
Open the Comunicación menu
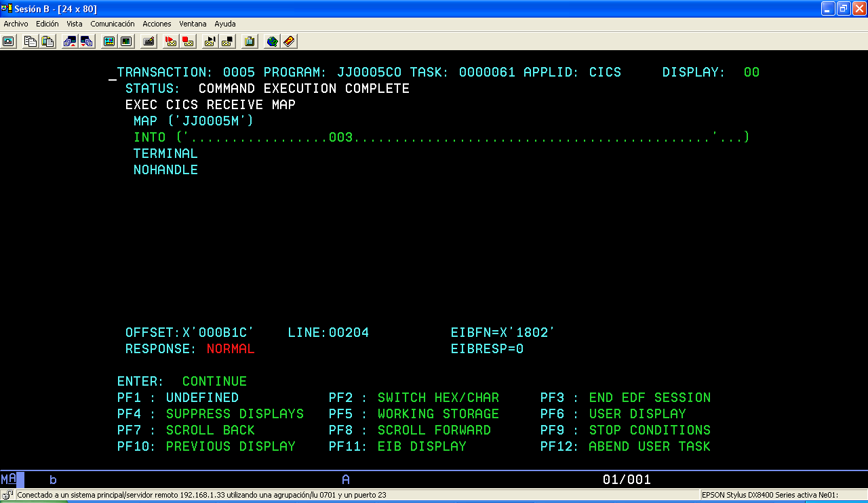coord(113,24)
